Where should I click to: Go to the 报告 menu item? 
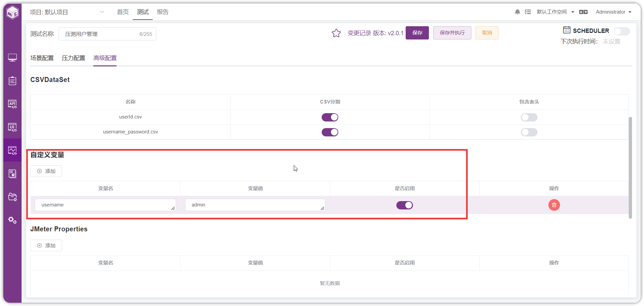pyautogui.click(x=163, y=12)
